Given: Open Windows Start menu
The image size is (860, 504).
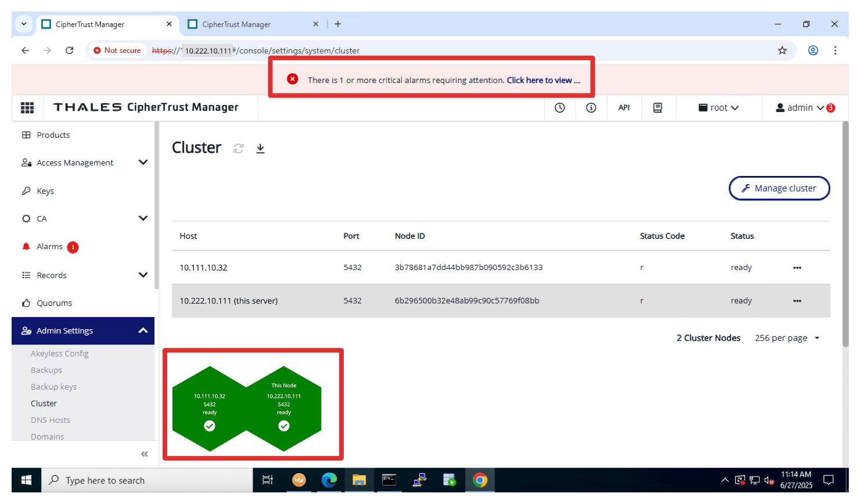Looking at the screenshot, I should tap(26, 480).
